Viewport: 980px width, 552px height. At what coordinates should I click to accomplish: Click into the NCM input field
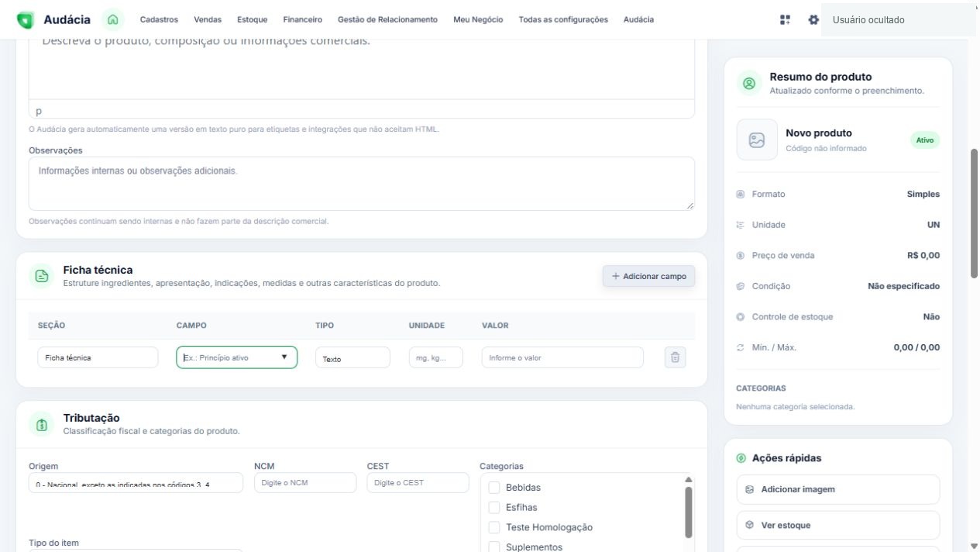tap(305, 483)
